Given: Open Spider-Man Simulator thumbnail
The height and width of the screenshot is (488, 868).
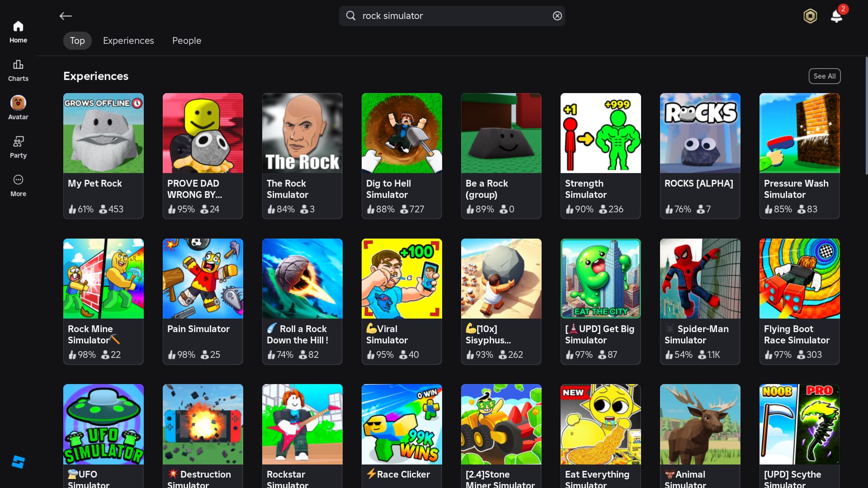Looking at the screenshot, I should click(x=700, y=279).
